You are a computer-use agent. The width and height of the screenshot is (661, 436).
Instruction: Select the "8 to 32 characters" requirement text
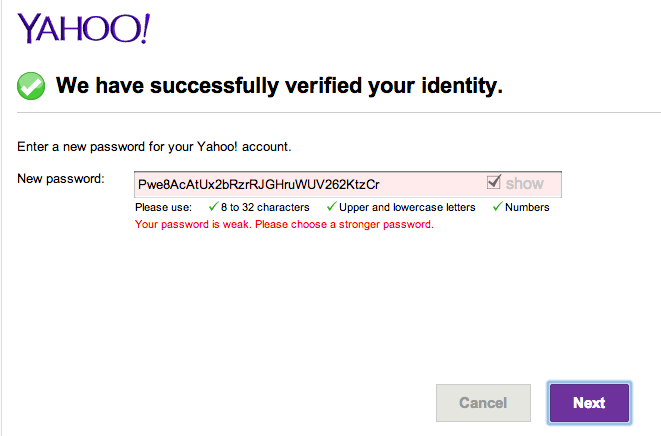265,207
